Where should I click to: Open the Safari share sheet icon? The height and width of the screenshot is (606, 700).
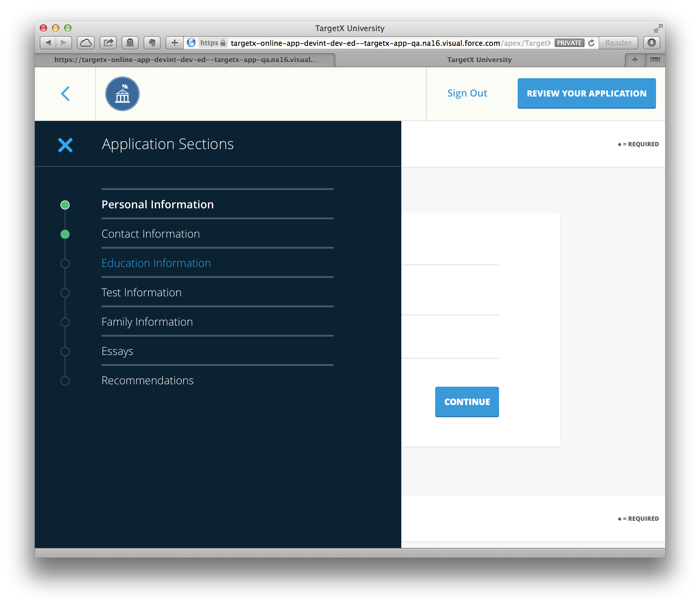click(108, 43)
